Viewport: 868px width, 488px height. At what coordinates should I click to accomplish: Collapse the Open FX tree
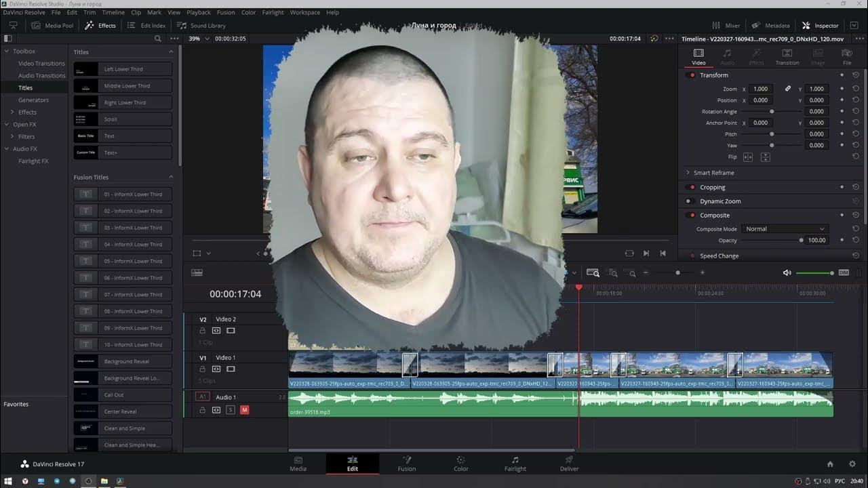click(7, 124)
